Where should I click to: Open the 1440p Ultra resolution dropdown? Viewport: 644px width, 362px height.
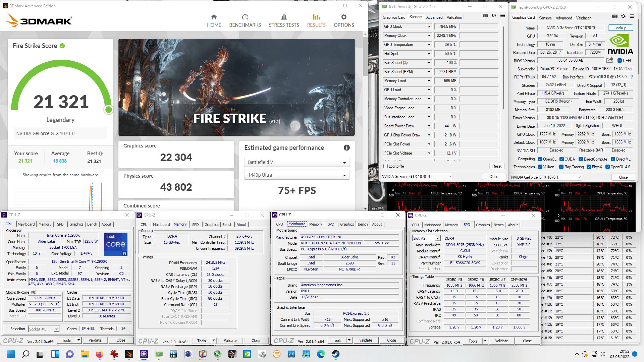point(297,175)
